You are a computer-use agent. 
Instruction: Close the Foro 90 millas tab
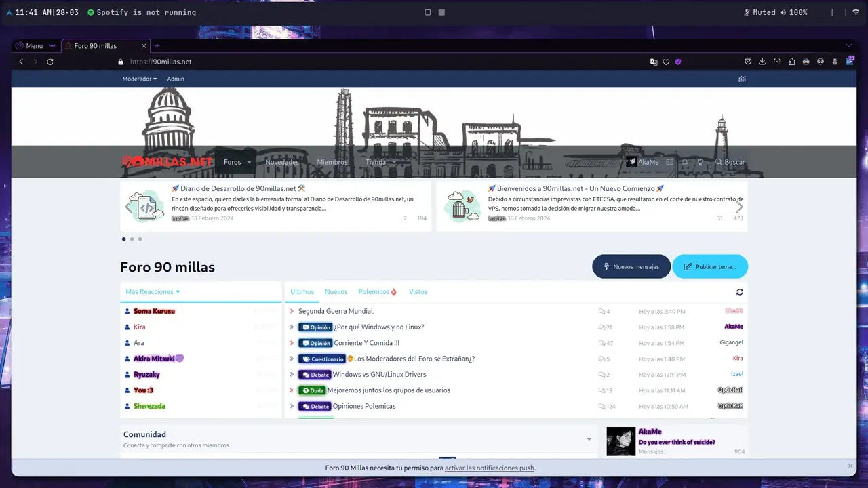coord(144,46)
